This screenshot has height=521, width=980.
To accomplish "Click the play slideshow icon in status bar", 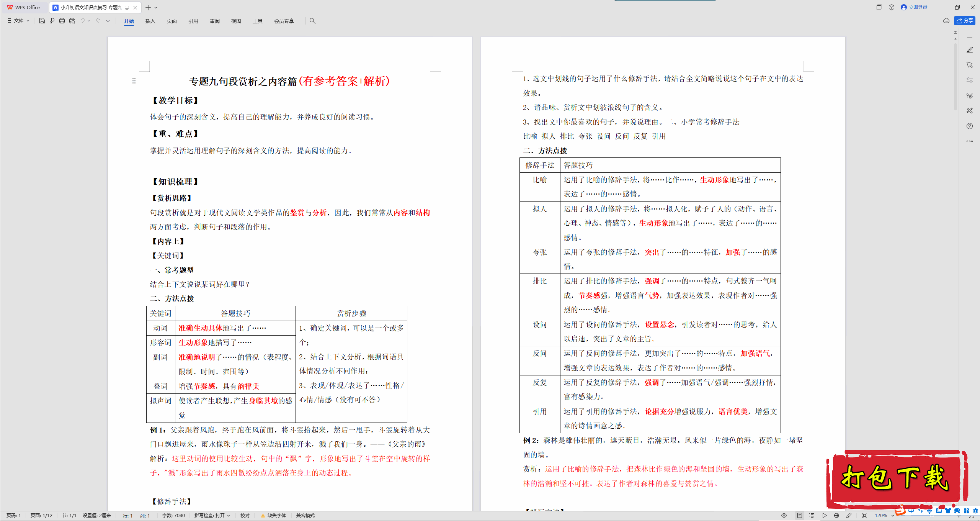I will (x=824, y=516).
